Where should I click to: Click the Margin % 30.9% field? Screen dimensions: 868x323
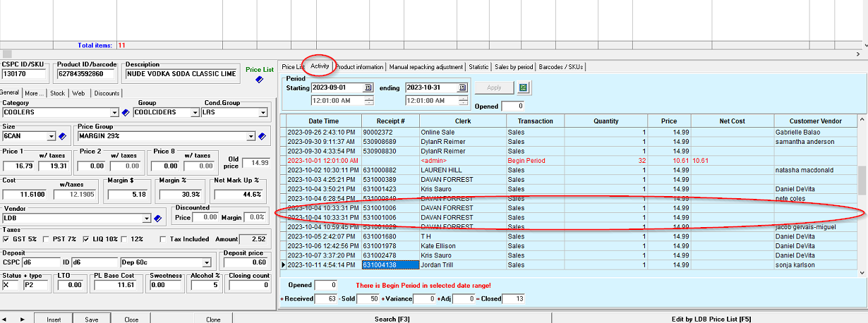click(181, 194)
